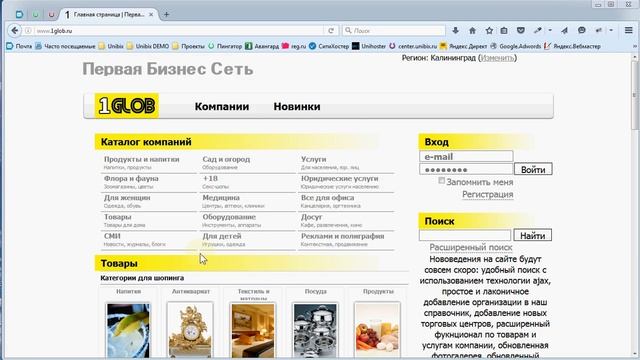Open the Google.Adwords bookmark

click(516, 46)
